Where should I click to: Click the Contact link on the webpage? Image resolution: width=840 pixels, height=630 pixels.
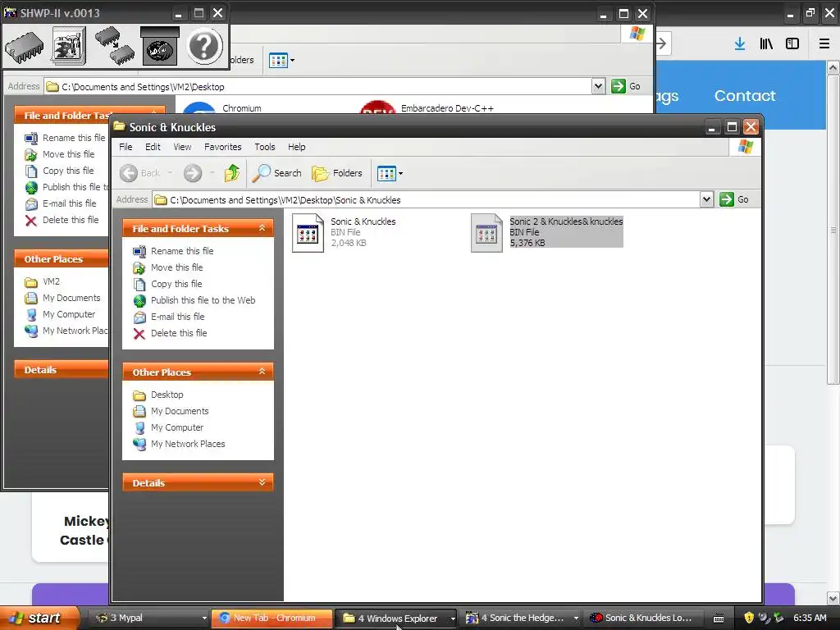pyautogui.click(x=745, y=96)
